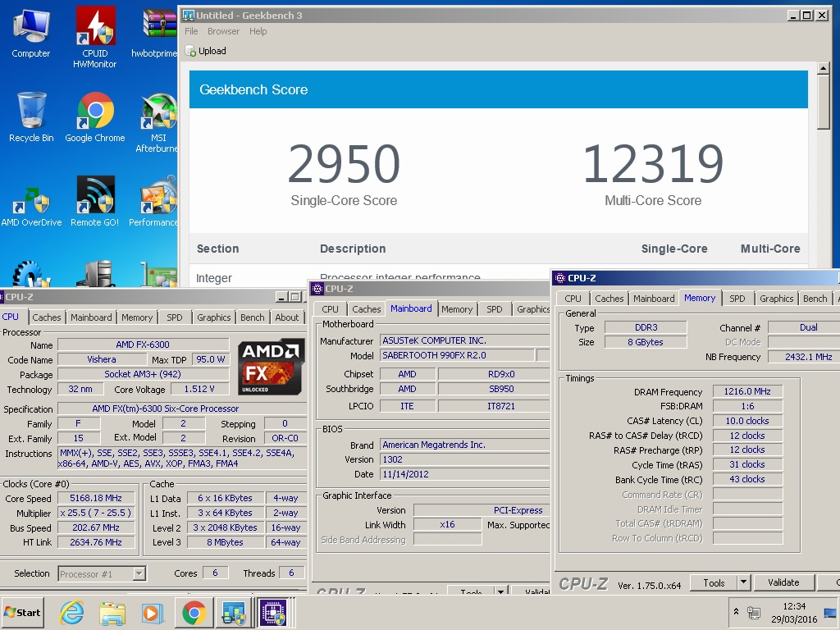Open the Start menu
840x630 pixels.
click(22, 612)
